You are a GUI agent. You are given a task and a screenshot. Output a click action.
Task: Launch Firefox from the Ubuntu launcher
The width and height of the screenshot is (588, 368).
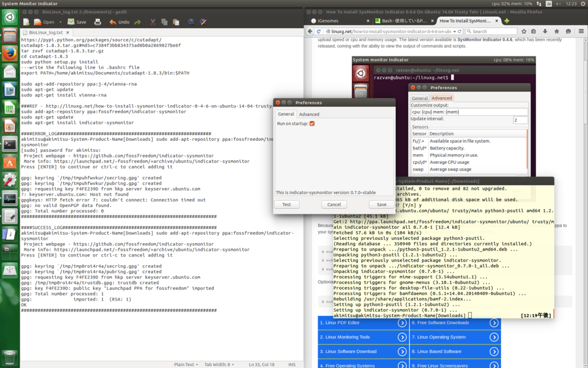click(10, 53)
